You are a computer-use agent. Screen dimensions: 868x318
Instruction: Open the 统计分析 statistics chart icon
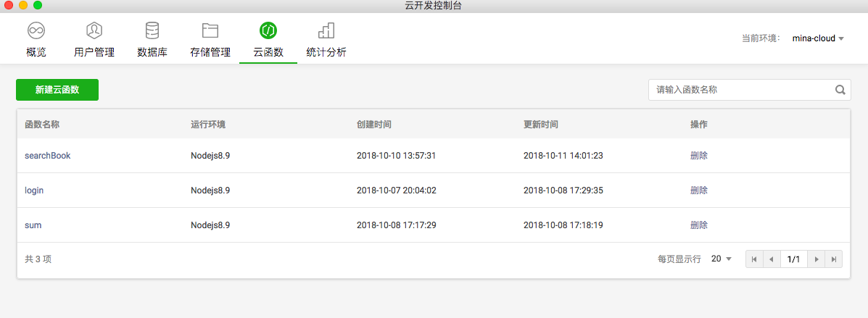point(326,31)
